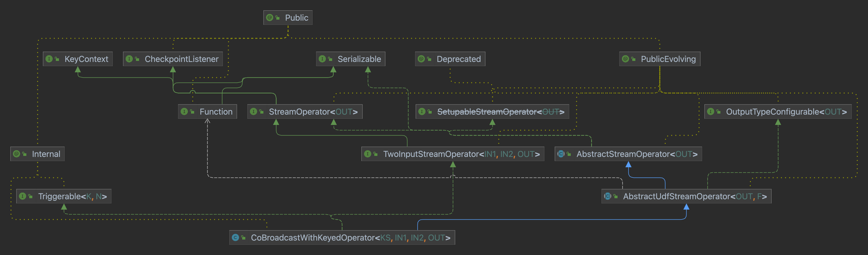Image resolution: width=868 pixels, height=255 pixels.
Task: Select the Serializable interface node
Action: [x=359, y=59]
